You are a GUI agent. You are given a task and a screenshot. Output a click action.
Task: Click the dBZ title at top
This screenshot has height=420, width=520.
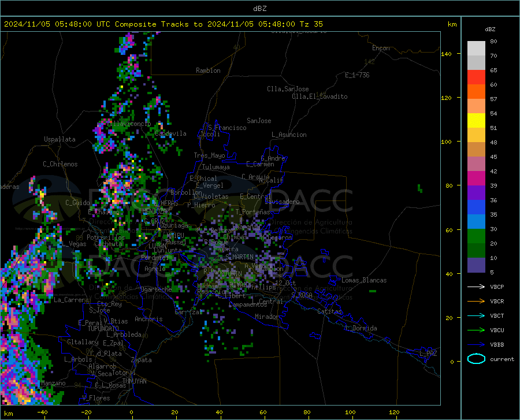click(259, 9)
